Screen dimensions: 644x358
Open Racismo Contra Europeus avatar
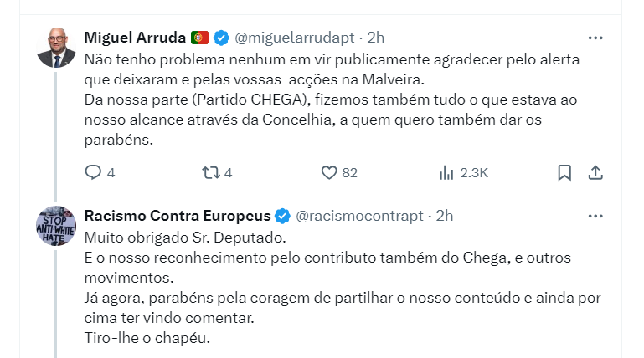coord(57,226)
